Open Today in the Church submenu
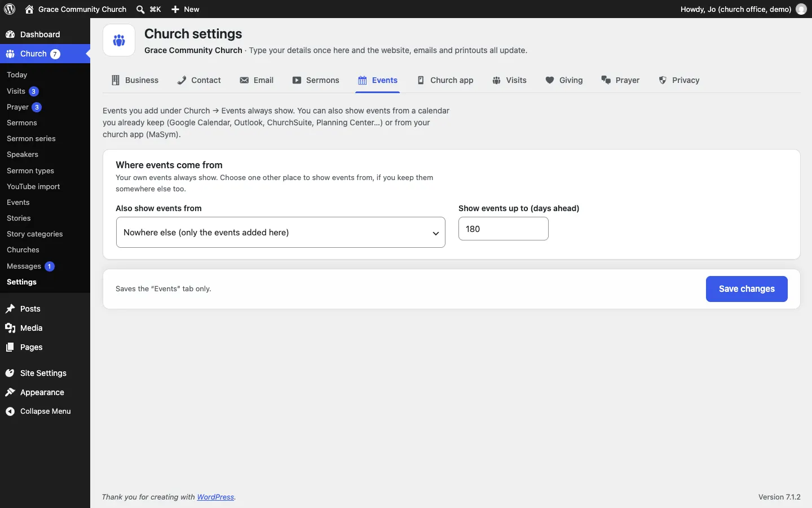The image size is (812, 508). 17,75
